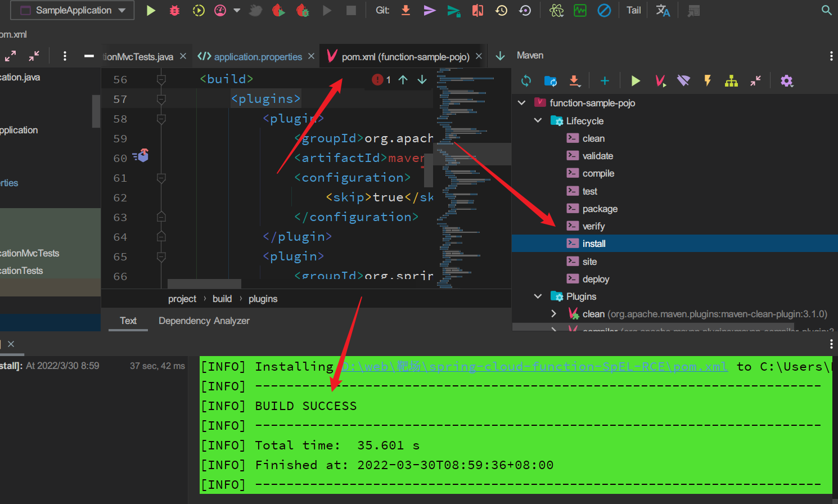Image resolution: width=838 pixels, height=504 pixels.
Task: Expand the clean plugin node
Action: pyautogui.click(x=553, y=314)
